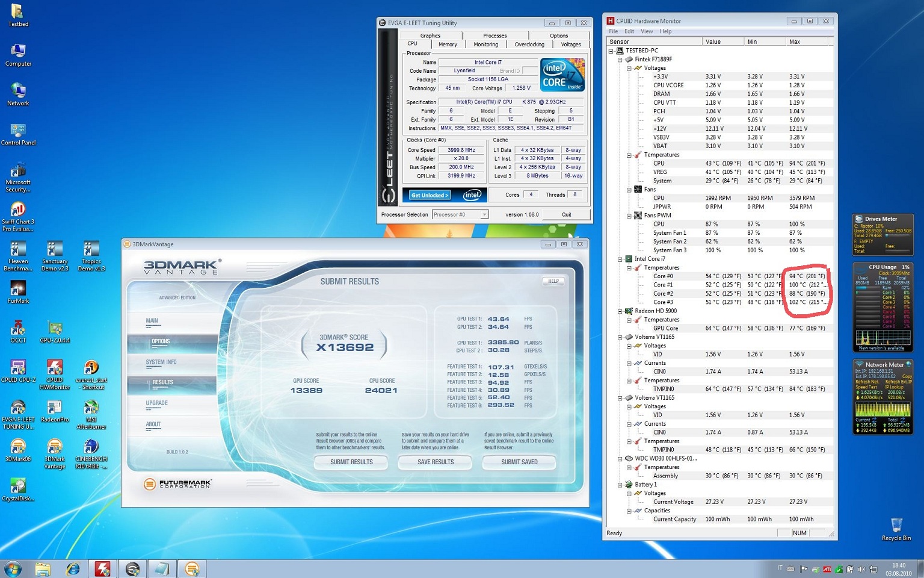Launch Heaven Benchmark desktop shortcut
The image size is (924, 578).
click(18, 256)
